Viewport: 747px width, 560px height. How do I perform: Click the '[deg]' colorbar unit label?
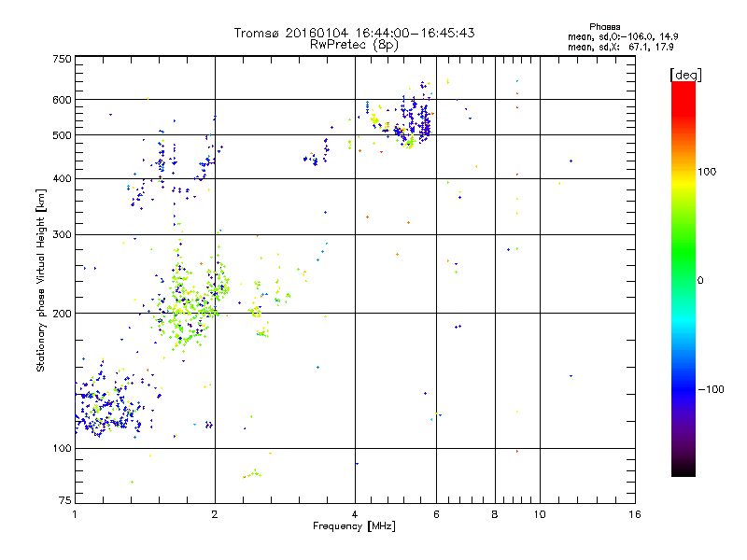click(x=685, y=75)
